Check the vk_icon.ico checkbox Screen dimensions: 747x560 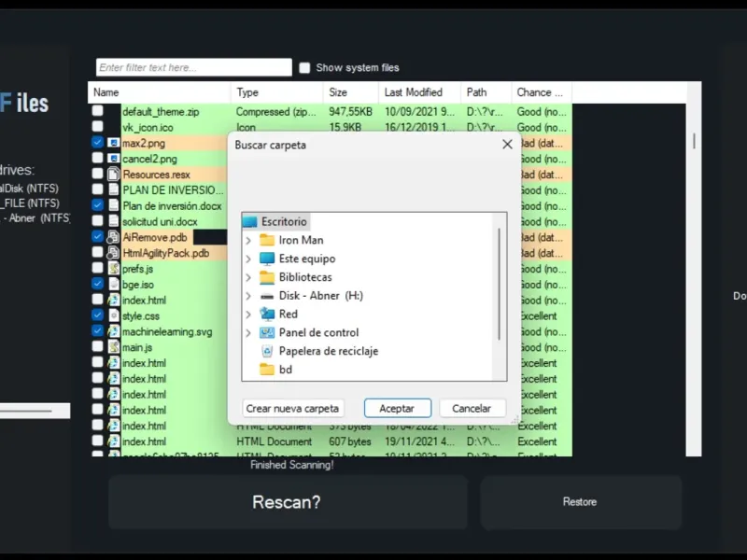(98, 126)
